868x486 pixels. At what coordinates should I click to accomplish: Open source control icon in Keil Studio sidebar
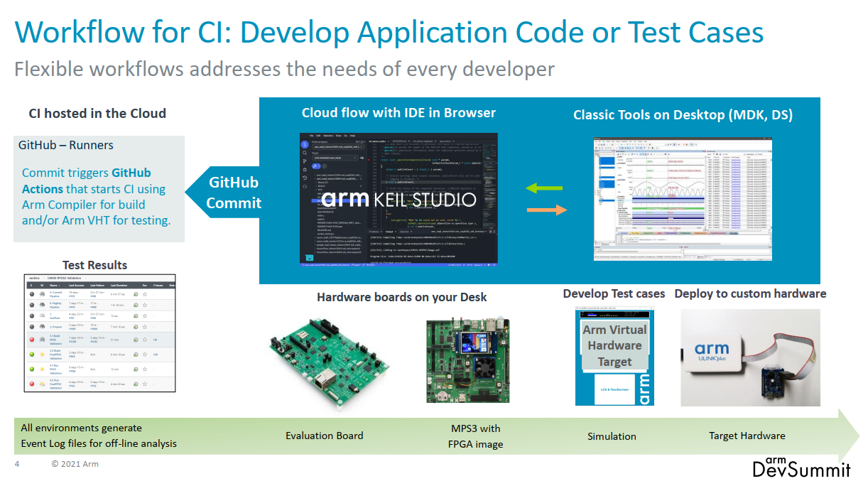[x=305, y=161]
